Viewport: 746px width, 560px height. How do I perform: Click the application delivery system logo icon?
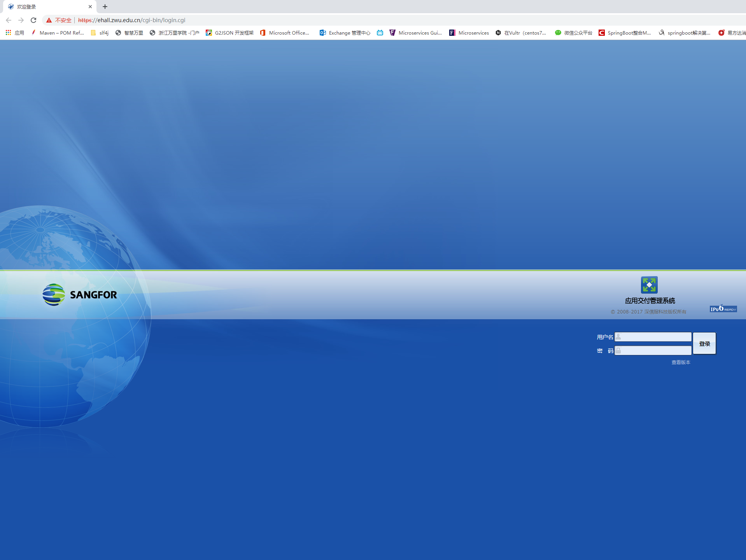(649, 285)
